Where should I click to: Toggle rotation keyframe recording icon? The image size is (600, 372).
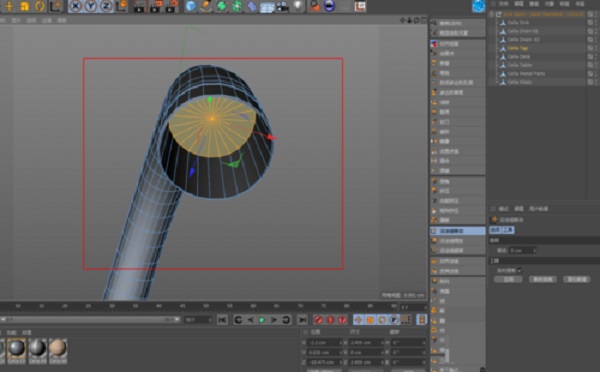pyautogui.click(x=382, y=320)
